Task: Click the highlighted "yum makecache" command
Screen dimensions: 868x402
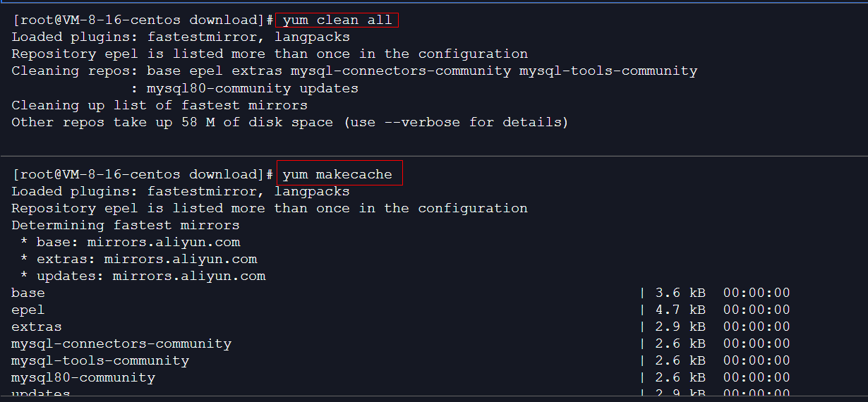Action: tap(337, 174)
